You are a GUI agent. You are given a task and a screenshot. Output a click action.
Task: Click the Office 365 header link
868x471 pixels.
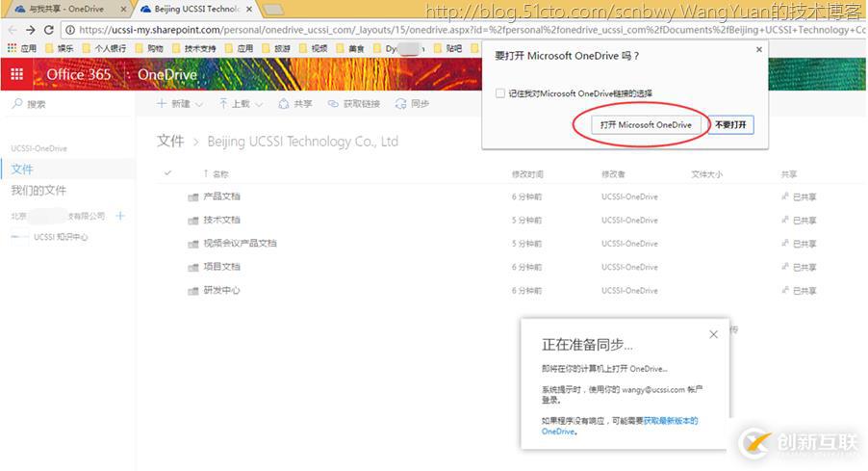[79, 74]
